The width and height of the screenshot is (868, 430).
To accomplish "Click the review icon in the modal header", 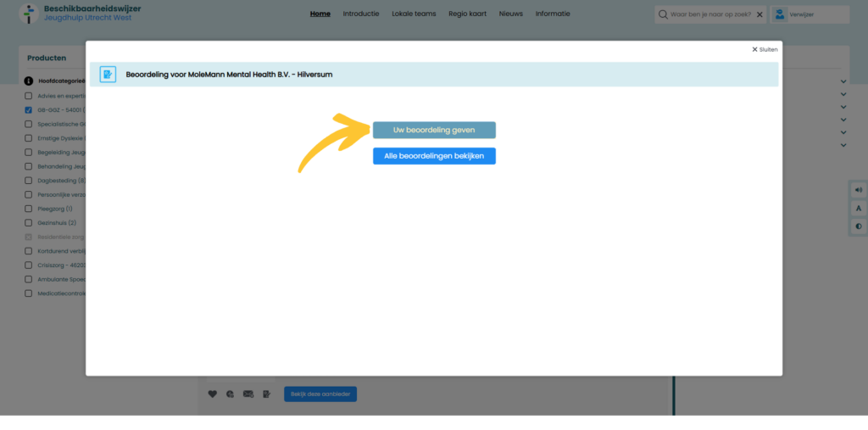I will coord(108,75).
